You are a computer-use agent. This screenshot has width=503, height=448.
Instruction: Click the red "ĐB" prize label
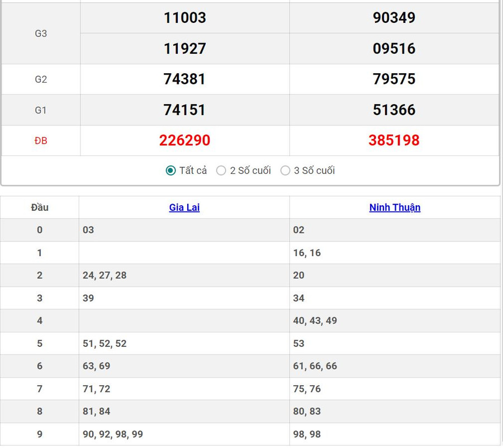[41, 141]
